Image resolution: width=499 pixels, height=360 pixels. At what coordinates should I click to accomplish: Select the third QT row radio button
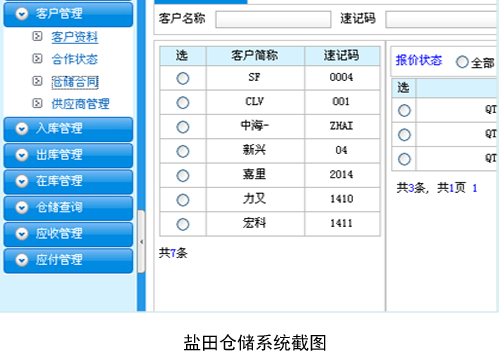click(x=404, y=159)
